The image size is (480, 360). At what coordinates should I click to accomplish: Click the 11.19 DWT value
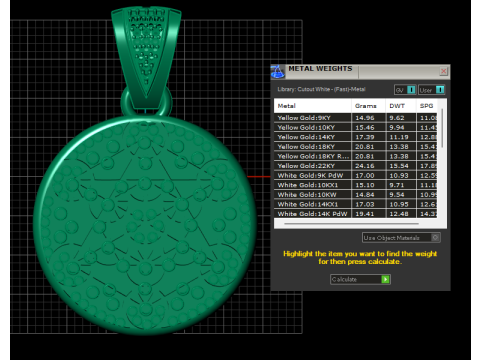pos(399,137)
